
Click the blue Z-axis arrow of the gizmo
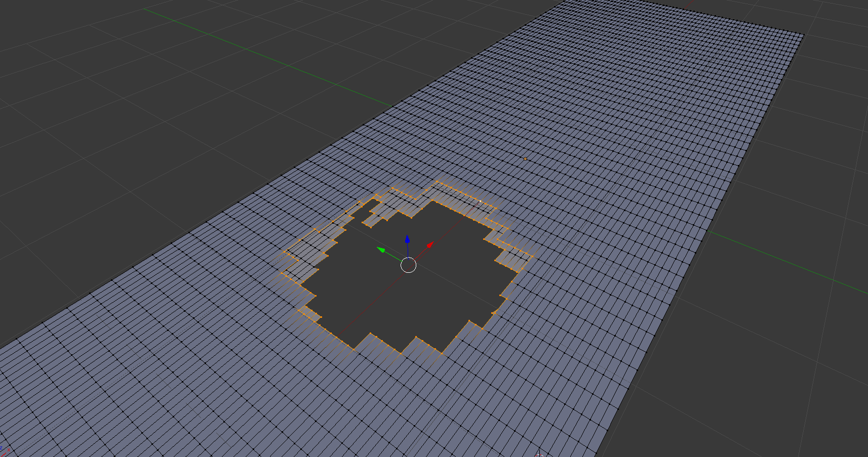[x=407, y=240]
